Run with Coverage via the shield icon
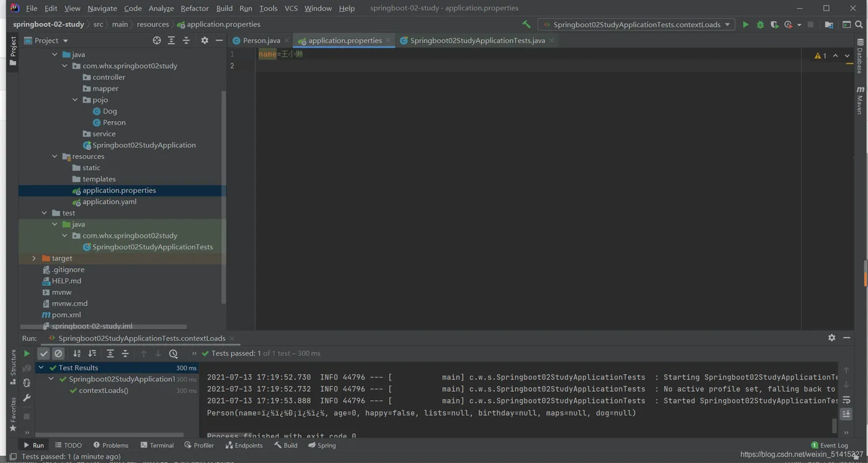 (774, 25)
